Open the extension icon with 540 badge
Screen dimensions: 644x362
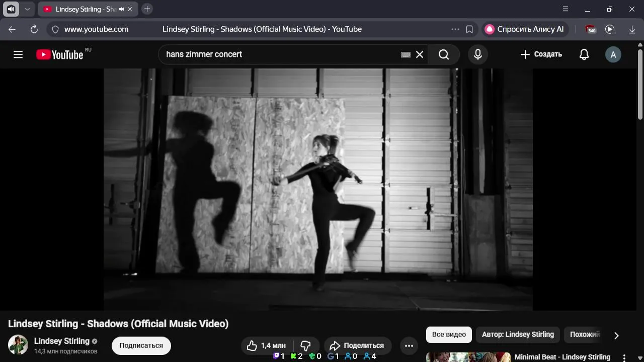591,29
